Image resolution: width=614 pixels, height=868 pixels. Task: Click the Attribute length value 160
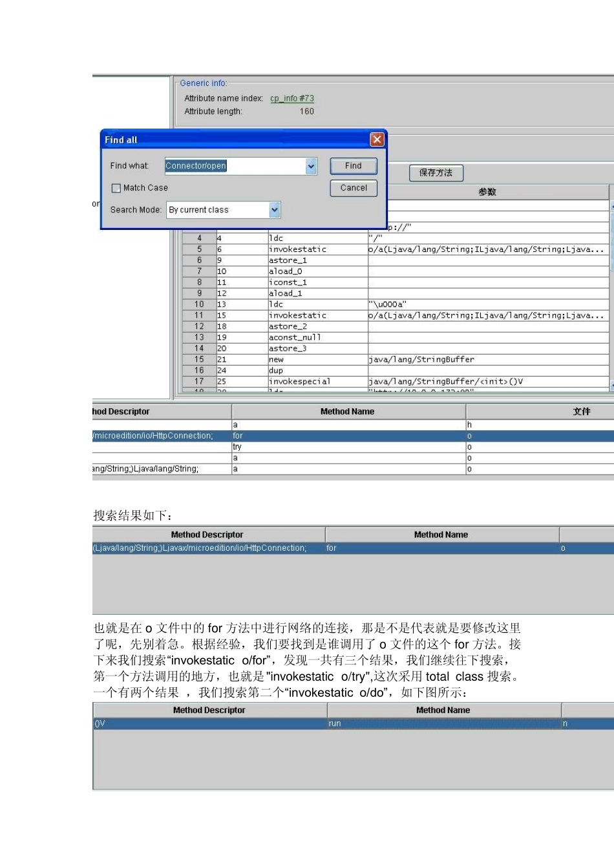307,112
